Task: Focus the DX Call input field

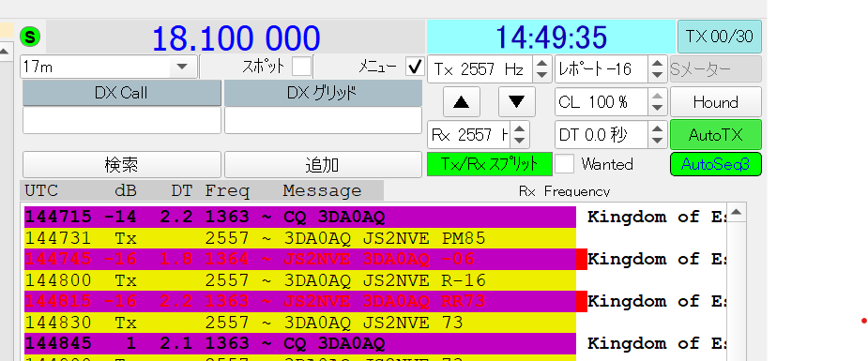Action: click(x=122, y=120)
